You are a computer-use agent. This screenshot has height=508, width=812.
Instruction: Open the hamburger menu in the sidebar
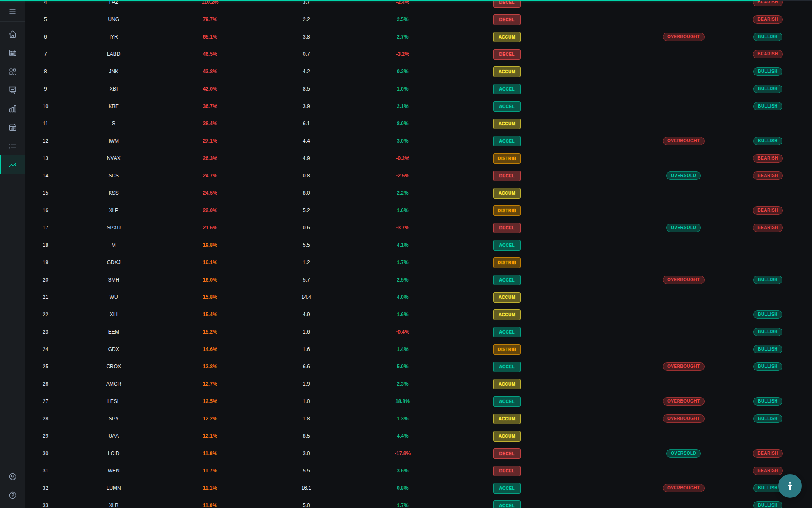point(13,11)
